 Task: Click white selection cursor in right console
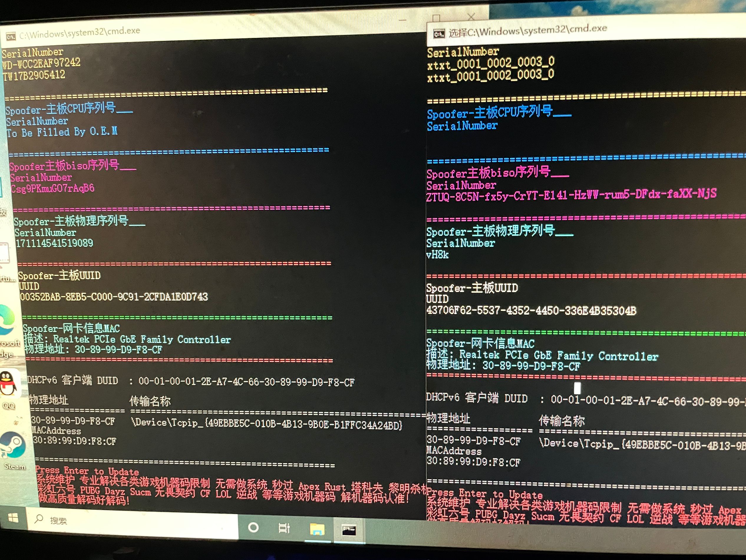(577, 388)
